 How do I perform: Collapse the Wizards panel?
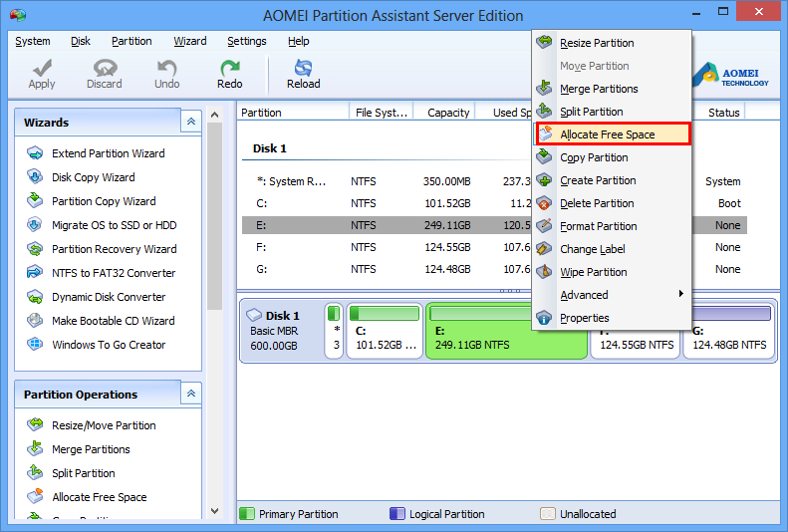(191, 122)
